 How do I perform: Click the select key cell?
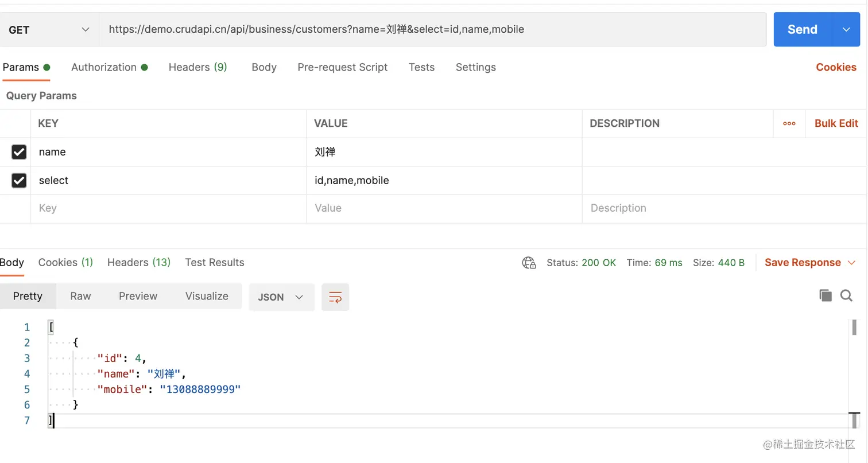coord(169,181)
